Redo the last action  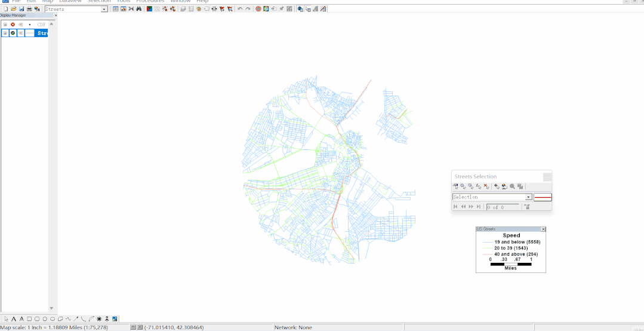[x=248, y=8]
